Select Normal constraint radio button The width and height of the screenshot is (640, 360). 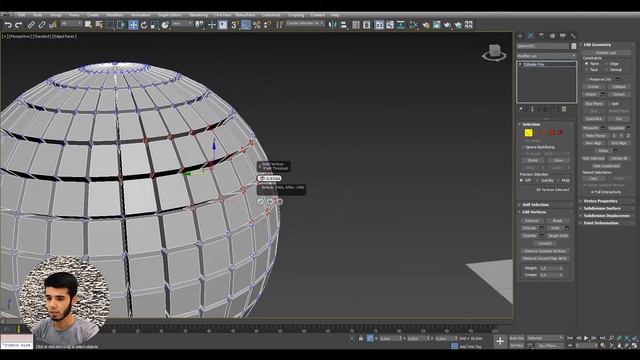click(x=607, y=70)
